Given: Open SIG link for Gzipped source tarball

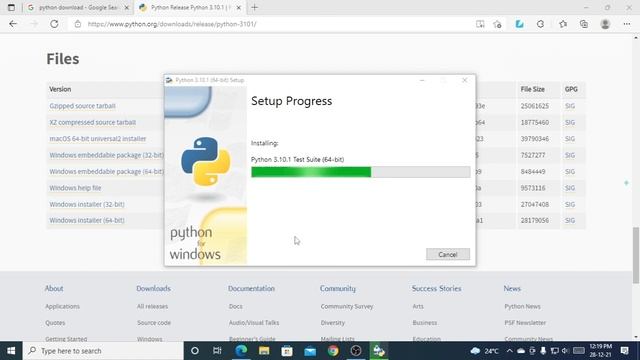Looking at the screenshot, I should (570, 106).
